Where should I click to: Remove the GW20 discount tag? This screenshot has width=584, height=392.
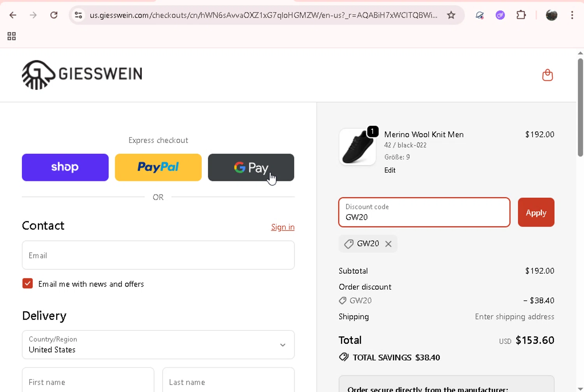click(388, 244)
